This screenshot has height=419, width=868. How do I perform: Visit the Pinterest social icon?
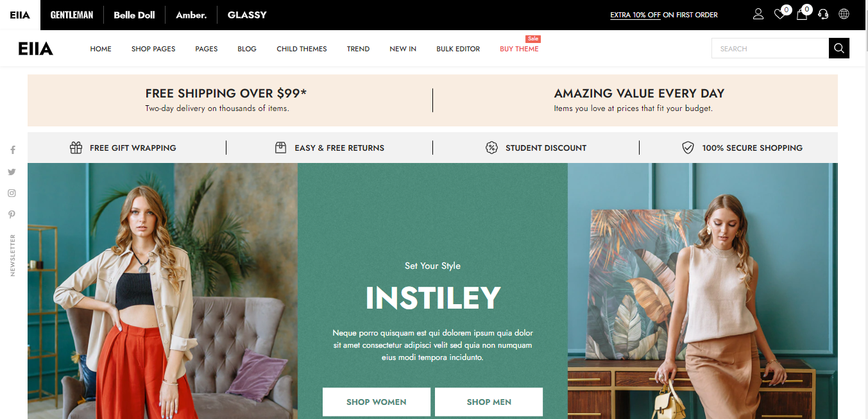pyautogui.click(x=12, y=215)
